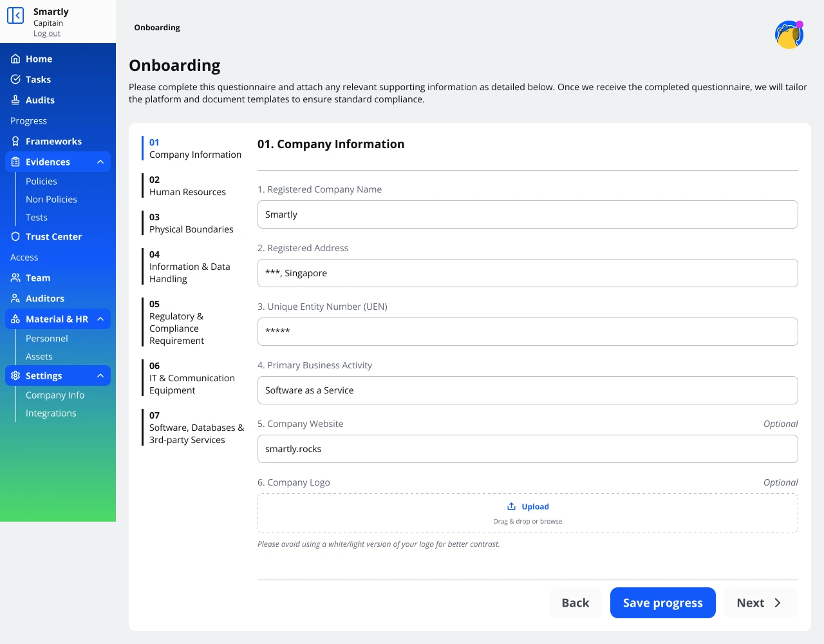Click the Next button

760,603
